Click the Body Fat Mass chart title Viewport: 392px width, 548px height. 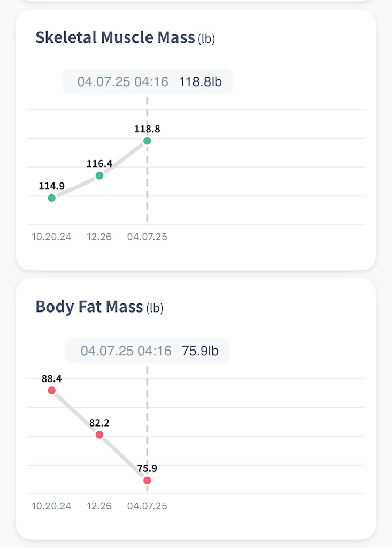89,307
